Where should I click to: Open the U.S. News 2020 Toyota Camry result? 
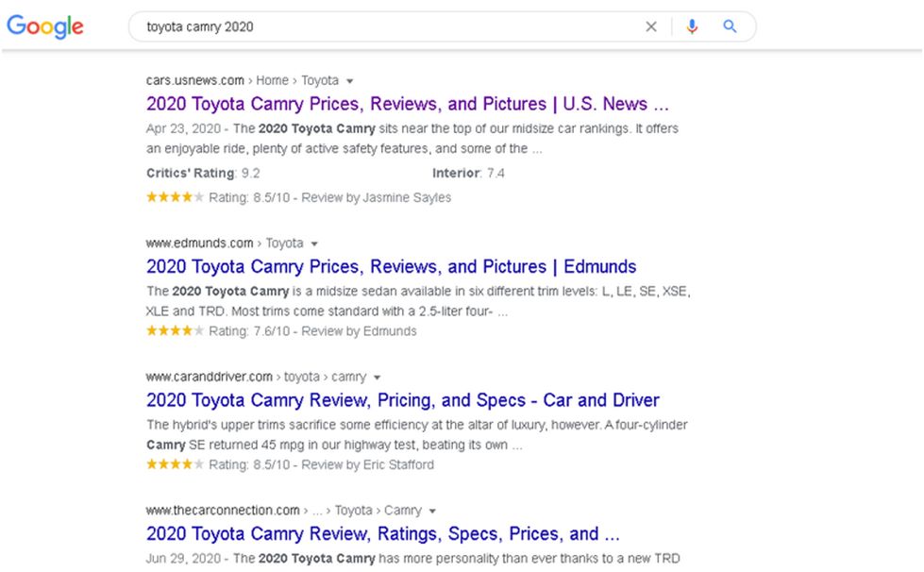pyautogui.click(x=407, y=104)
